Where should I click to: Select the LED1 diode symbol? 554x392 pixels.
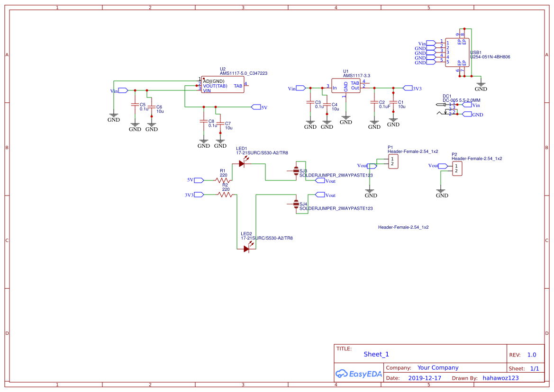tap(242, 162)
